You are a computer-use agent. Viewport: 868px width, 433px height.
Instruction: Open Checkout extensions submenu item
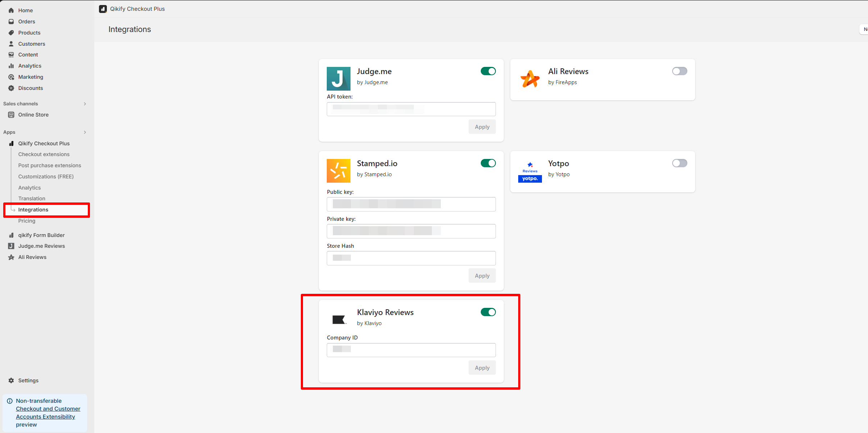tap(44, 154)
